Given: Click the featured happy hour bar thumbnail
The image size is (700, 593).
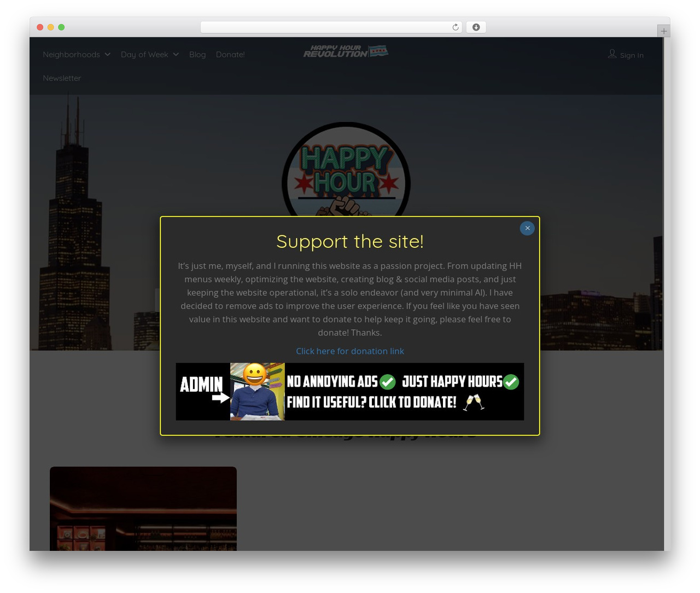Looking at the screenshot, I should click(143, 509).
